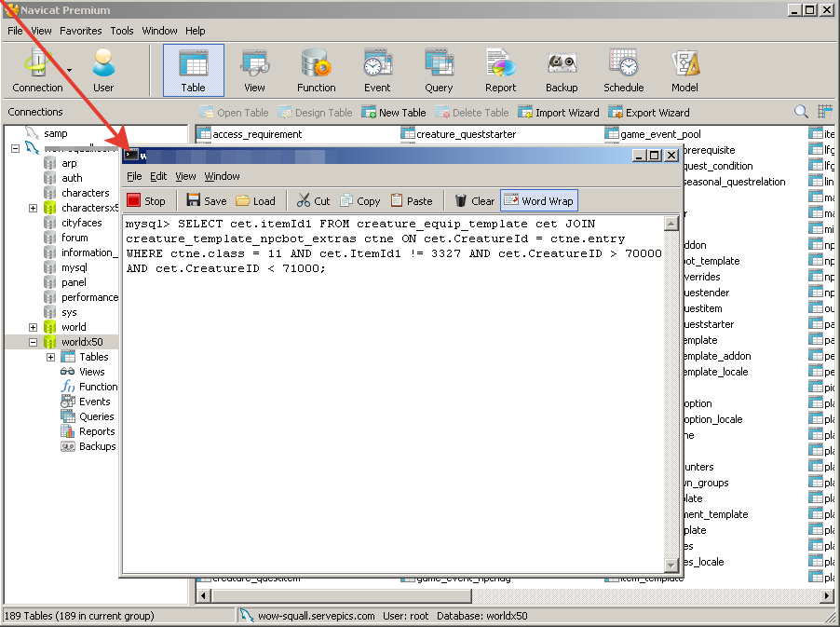This screenshot has width=840, height=627.
Task: Open the Query objects icon
Action: 439,70
